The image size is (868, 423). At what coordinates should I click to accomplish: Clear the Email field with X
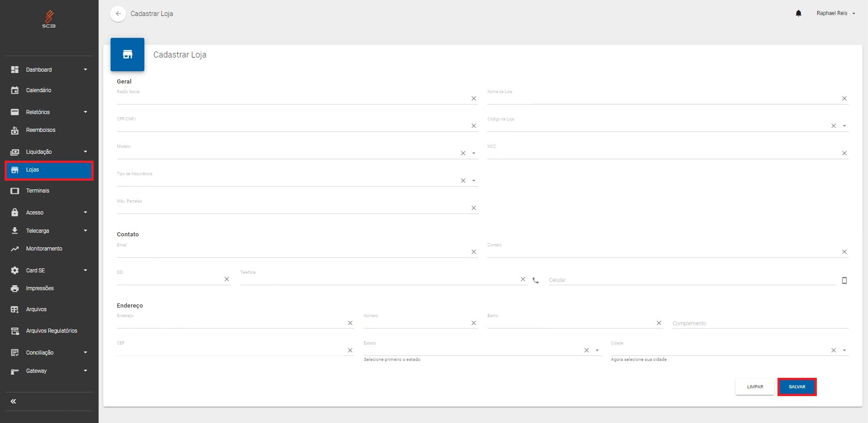pyautogui.click(x=474, y=252)
